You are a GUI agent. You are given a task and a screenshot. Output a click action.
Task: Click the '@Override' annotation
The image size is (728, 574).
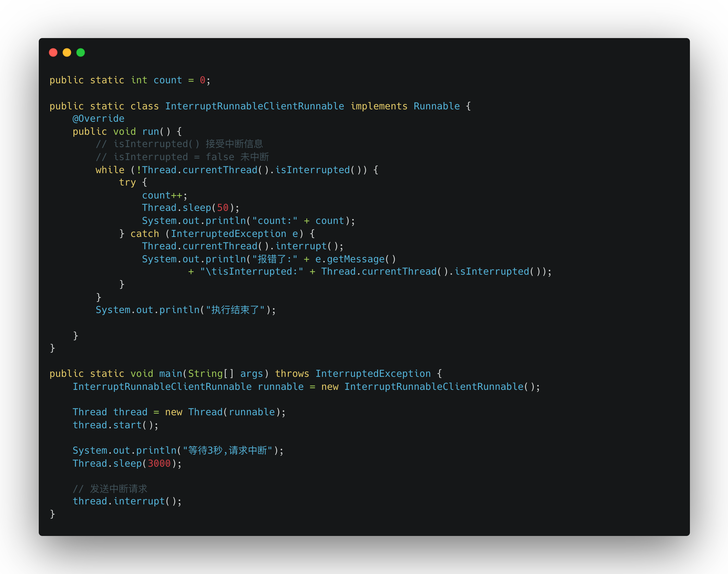click(x=98, y=119)
